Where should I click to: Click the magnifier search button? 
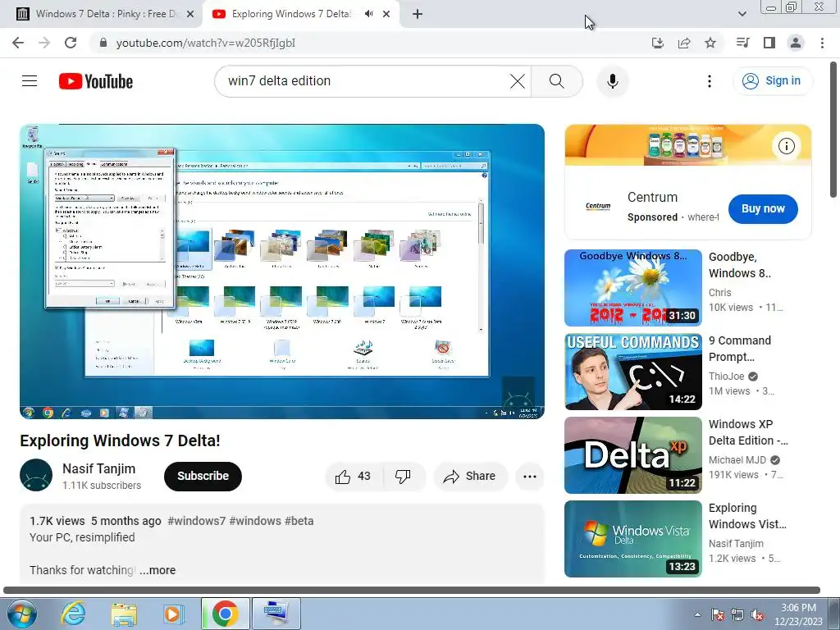[557, 81]
